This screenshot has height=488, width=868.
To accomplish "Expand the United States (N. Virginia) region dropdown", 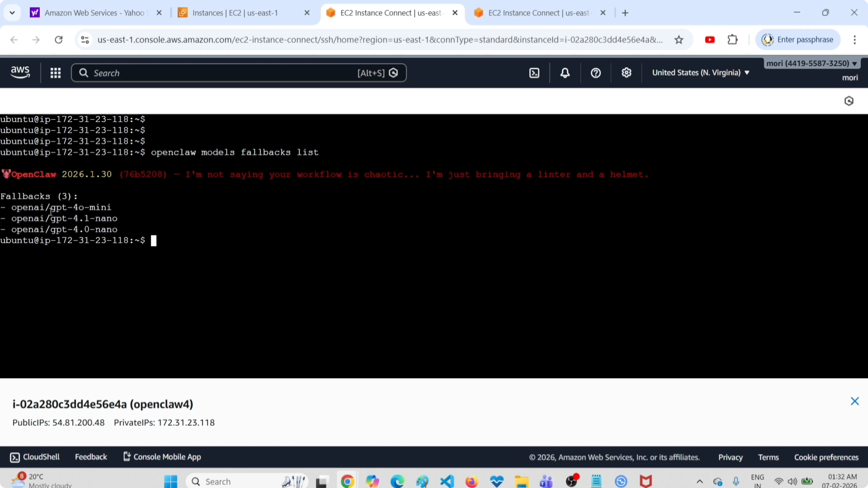I will 700,73.
